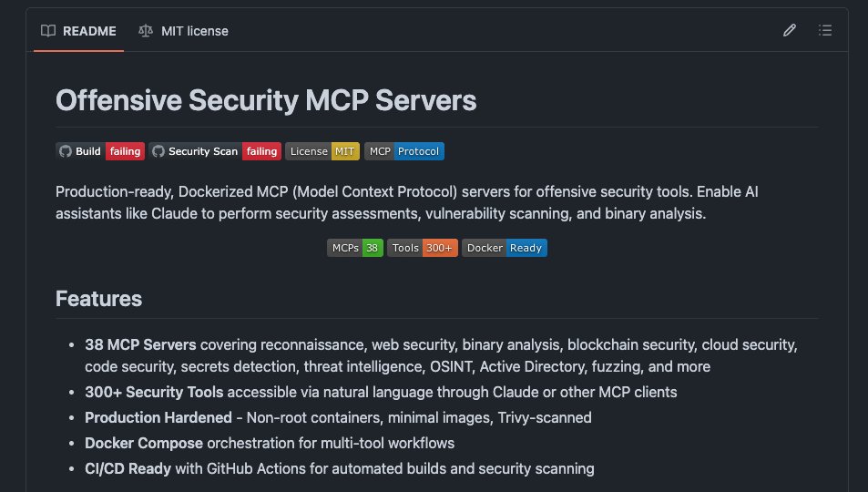Click the text "Non-root containers, minimal images, Trivy-scanned"
Image resolution: width=868 pixels, height=492 pixels.
click(419, 418)
